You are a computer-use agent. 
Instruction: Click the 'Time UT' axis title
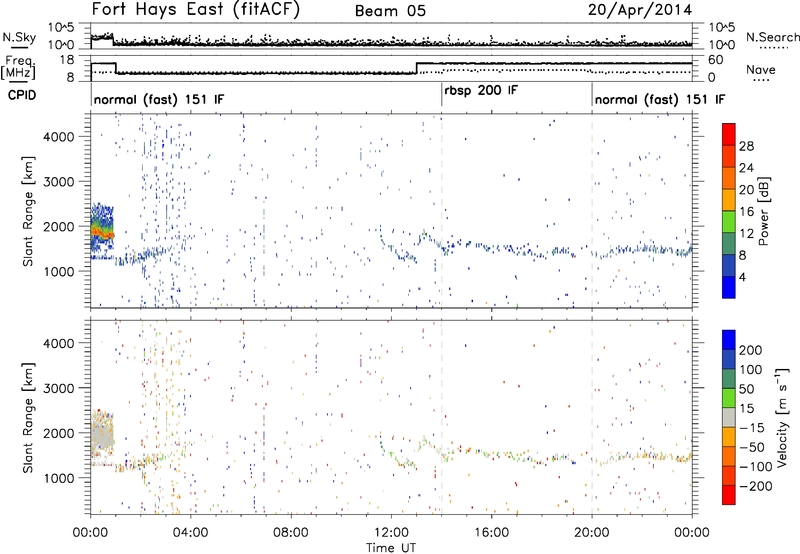click(x=391, y=548)
